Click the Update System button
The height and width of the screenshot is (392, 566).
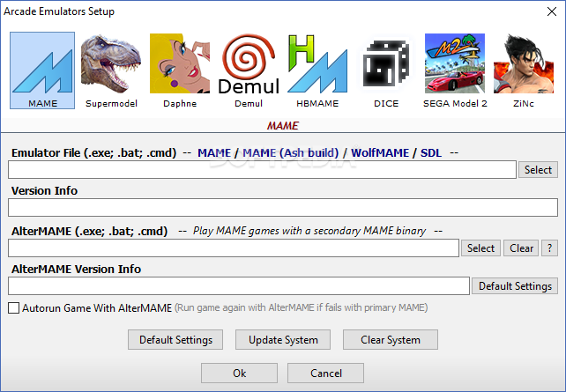(x=283, y=340)
